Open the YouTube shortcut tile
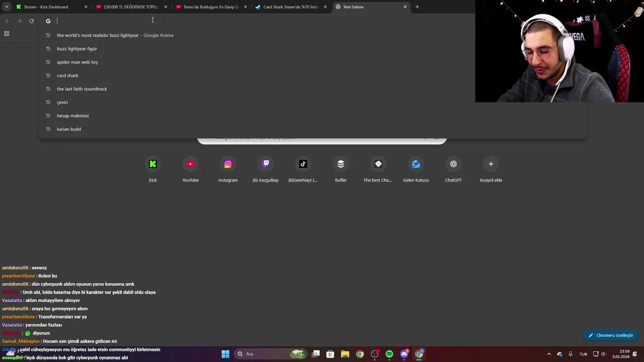Screen dimensions: 644x362 pos(190,170)
